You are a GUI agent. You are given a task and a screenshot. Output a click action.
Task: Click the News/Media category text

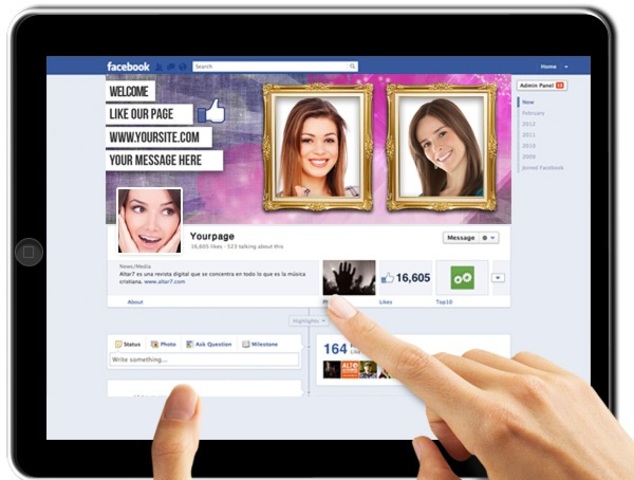click(x=135, y=266)
